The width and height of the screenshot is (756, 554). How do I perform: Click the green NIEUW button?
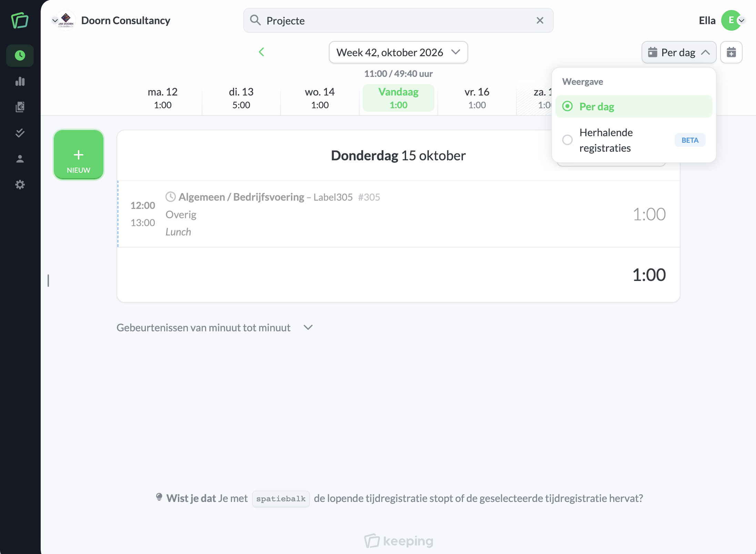pyautogui.click(x=79, y=155)
